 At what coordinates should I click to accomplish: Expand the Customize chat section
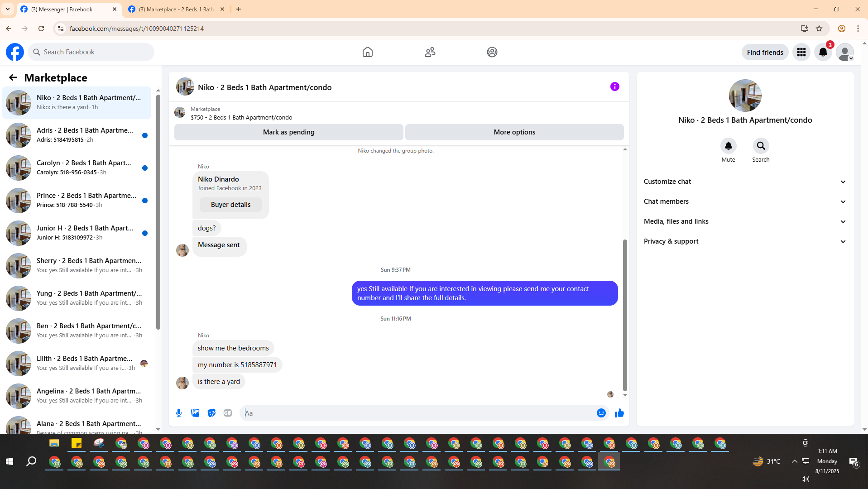point(745,182)
